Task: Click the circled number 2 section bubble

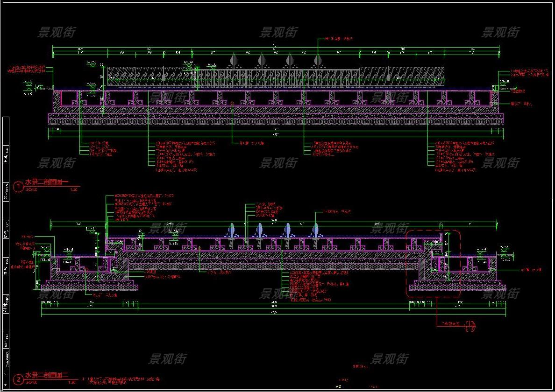Action: click(18, 379)
